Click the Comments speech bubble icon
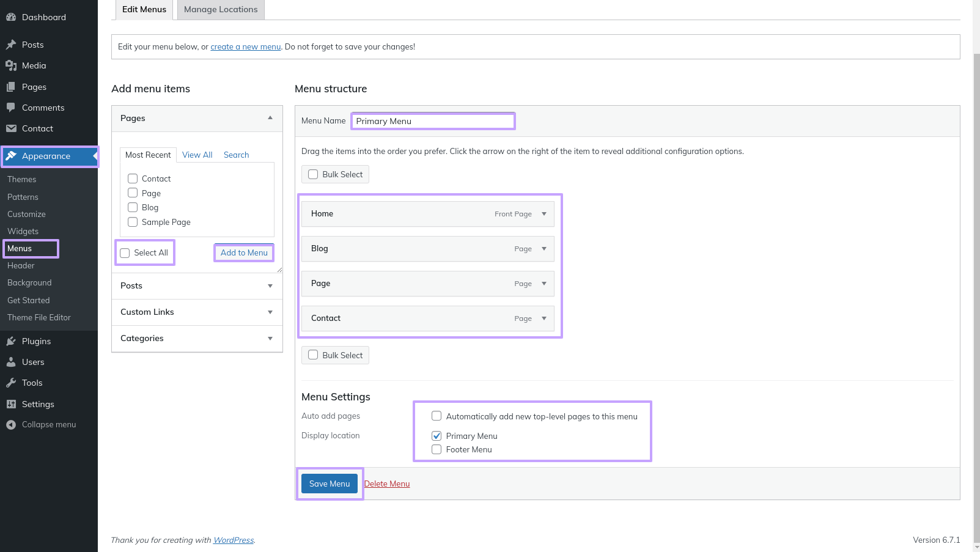980x552 pixels. 11,108
